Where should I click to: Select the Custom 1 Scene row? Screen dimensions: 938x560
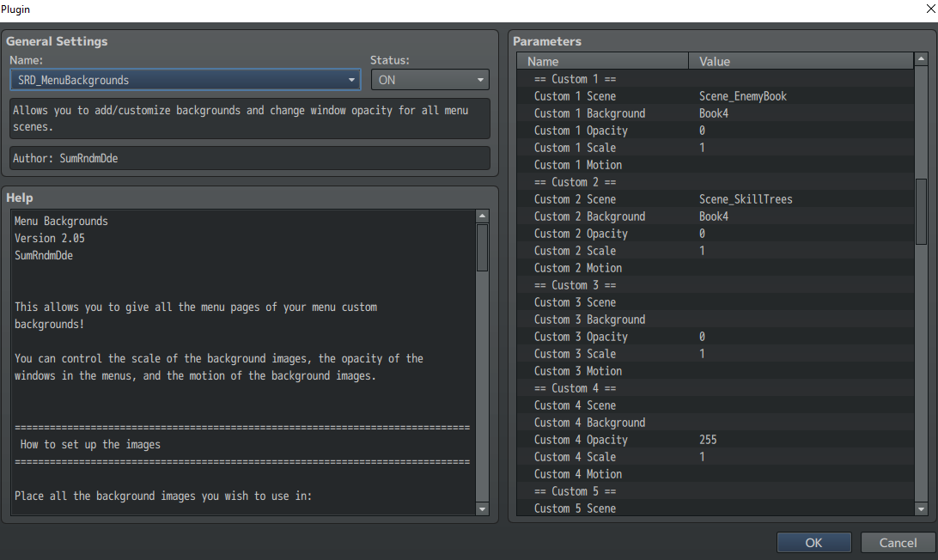coord(716,96)
